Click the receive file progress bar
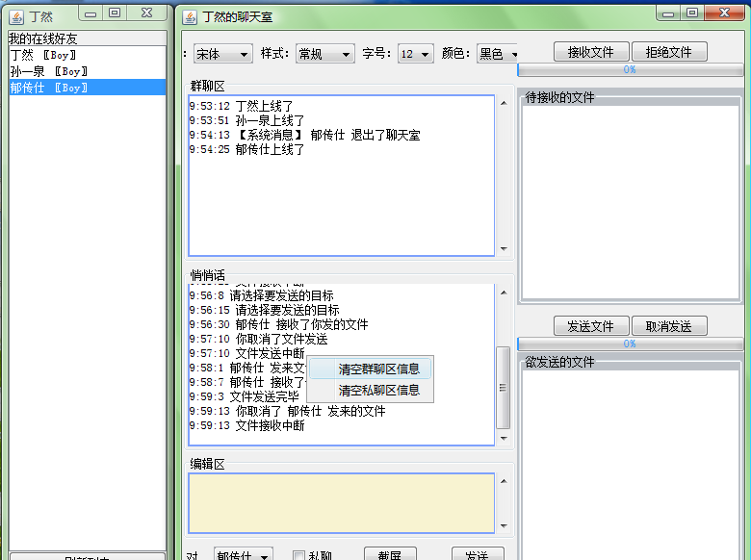The width and height of the screenshot is (751, 560). tap(630, 70)
